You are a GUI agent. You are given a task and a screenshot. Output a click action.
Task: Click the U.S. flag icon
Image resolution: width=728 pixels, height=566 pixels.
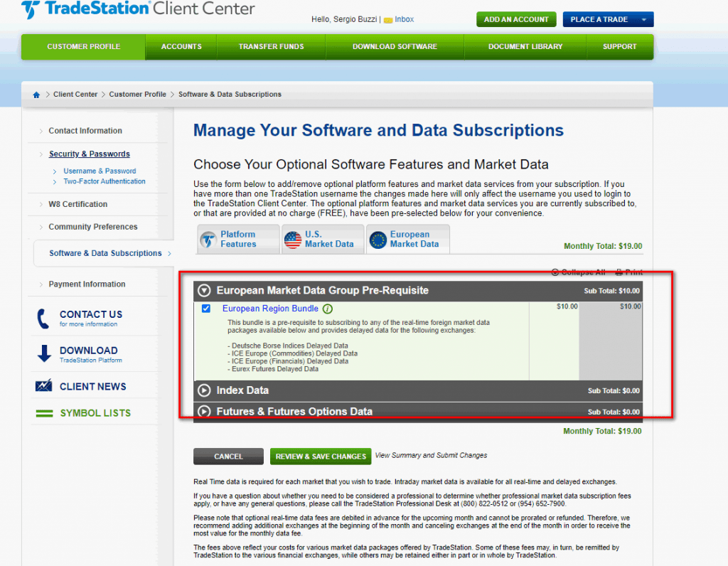click(x=292, y=240)
